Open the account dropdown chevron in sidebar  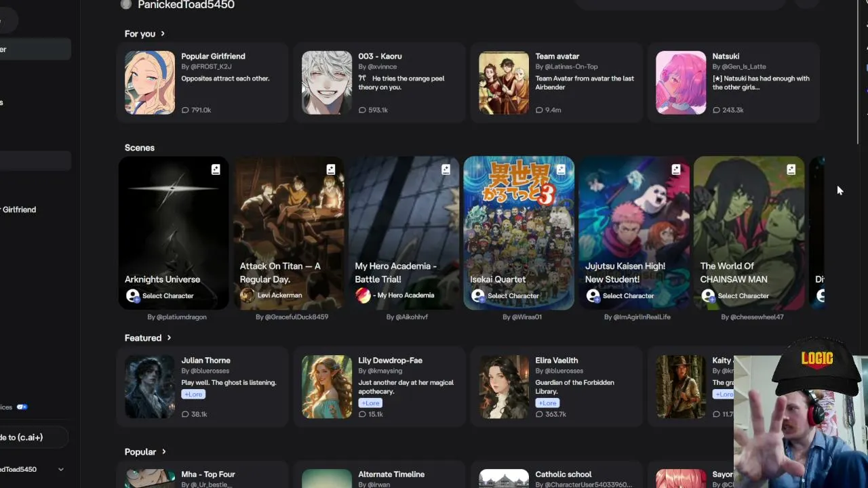[x=61, y=469]
